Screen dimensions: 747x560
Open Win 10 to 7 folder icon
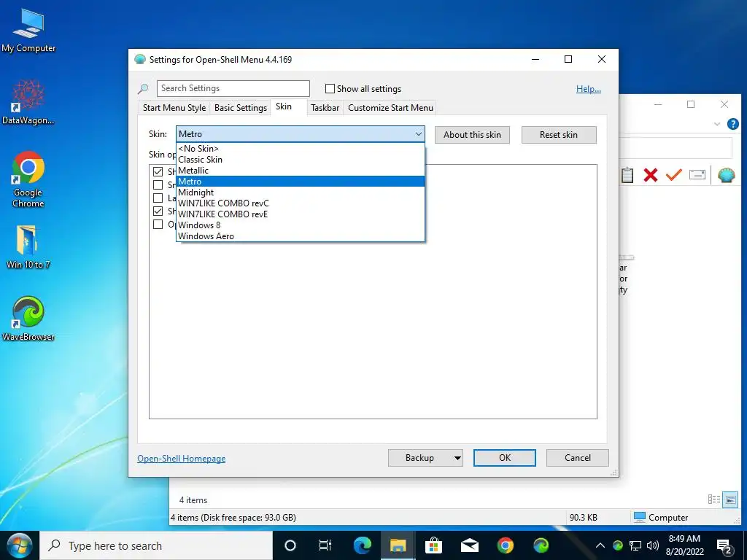pos(28,247)
